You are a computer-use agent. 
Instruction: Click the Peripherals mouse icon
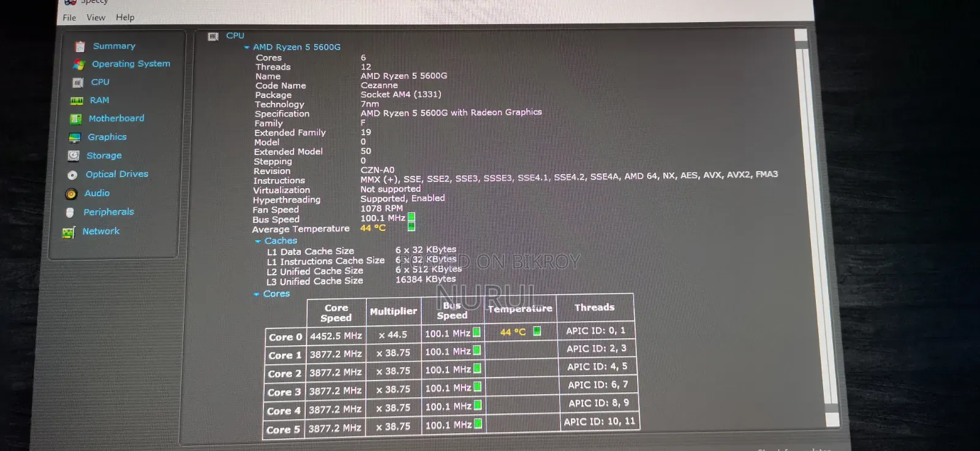[70, 213]
